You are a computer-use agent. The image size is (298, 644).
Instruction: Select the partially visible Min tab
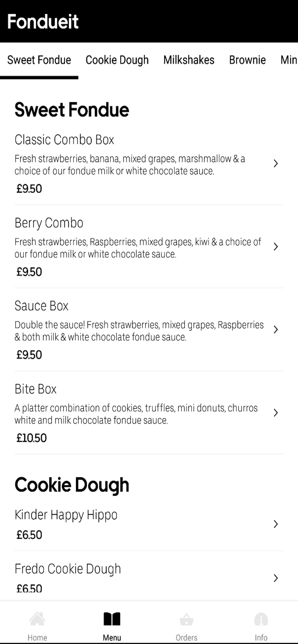289,60
